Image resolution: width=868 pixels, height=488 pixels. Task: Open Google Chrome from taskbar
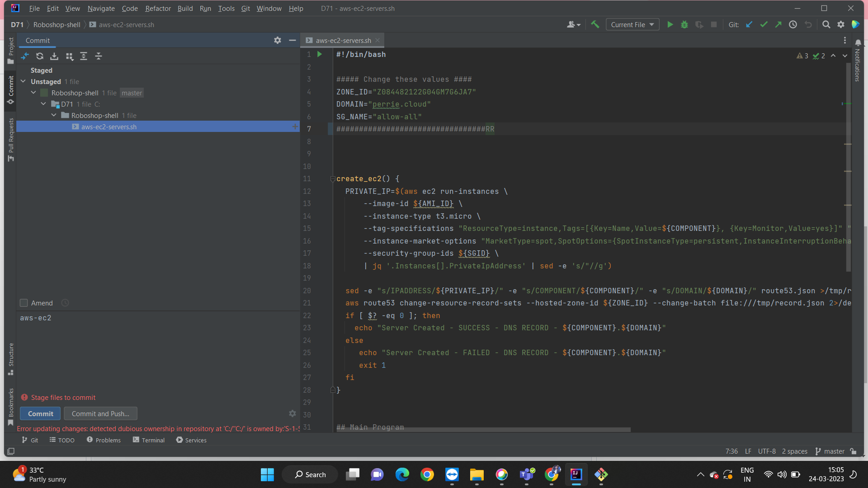point(427,474)
